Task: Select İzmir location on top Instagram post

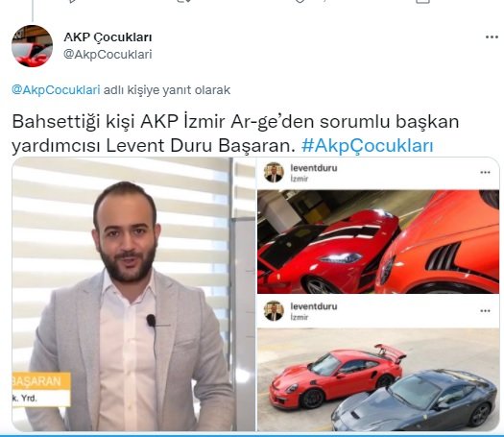Action: click(x=300, y=179)
